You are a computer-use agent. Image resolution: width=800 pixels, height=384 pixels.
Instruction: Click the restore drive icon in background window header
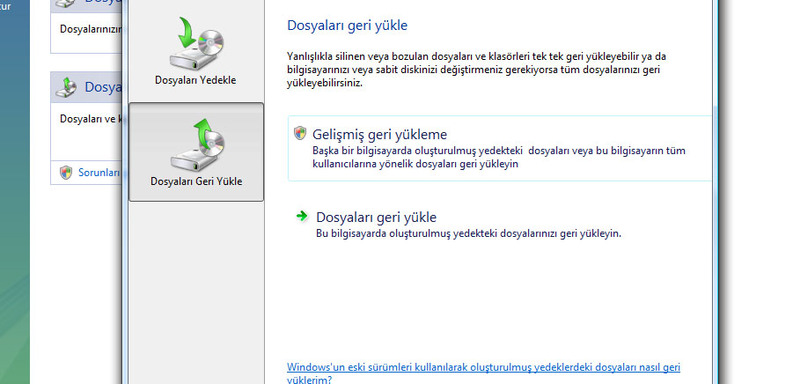(66, 87)
